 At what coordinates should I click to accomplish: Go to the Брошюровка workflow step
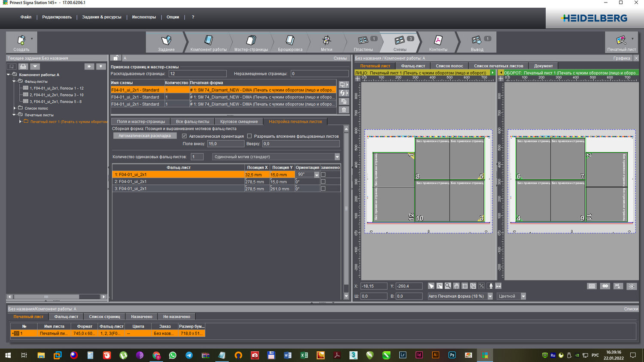click(x=290, y=43)
